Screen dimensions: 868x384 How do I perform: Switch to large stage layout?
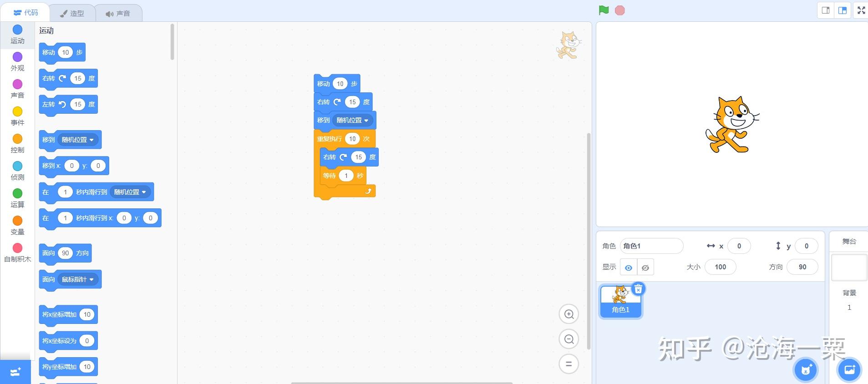tap(843, 10)
